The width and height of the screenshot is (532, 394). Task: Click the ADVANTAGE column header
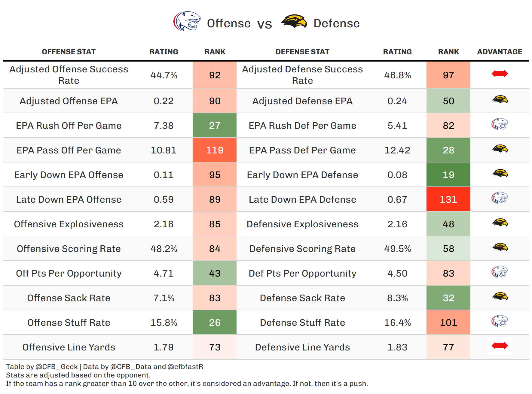[500, 52]
